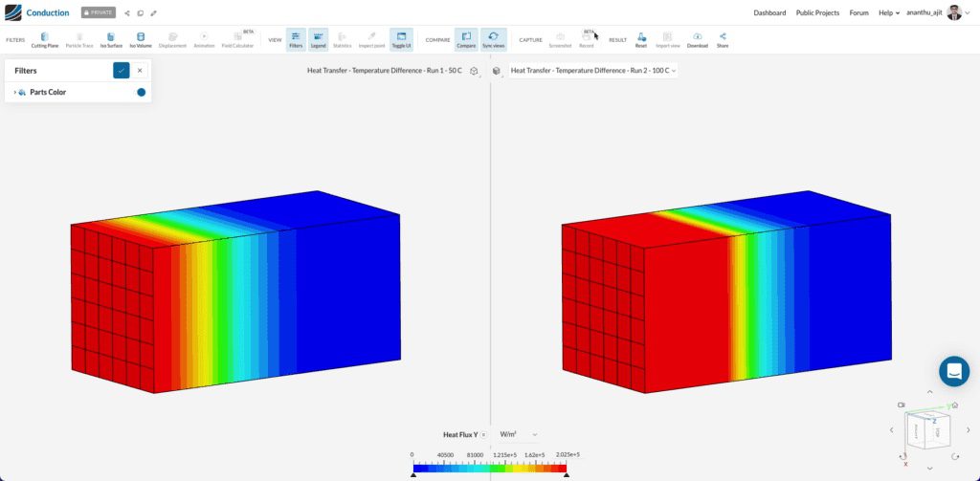
Task: Open the Run 2 - 100 C result dropdown
Action: (x=593, y=70)
